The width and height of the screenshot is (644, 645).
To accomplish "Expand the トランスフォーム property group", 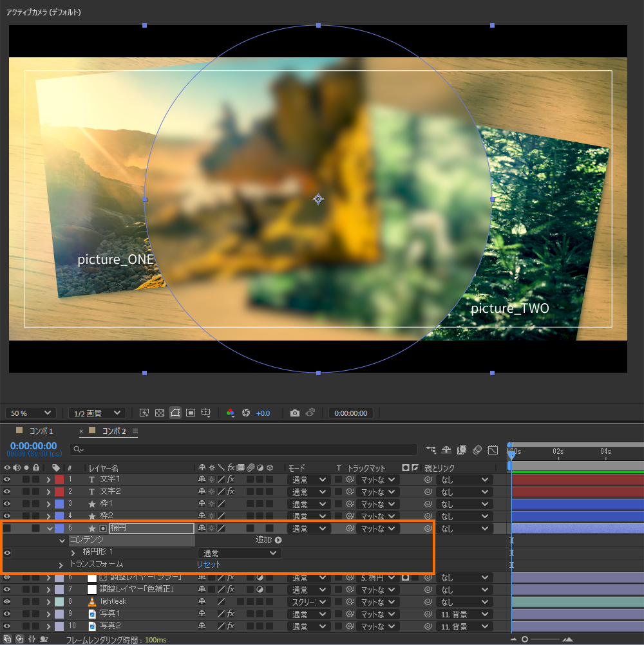I will [x=61, y=565].
